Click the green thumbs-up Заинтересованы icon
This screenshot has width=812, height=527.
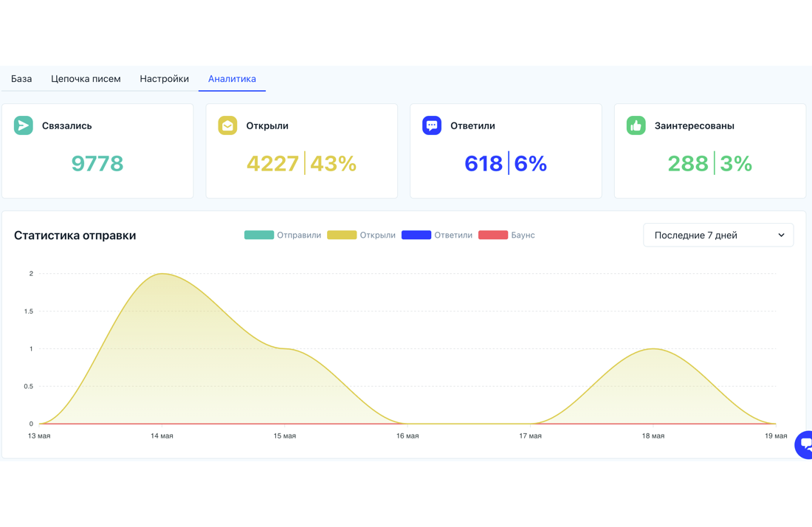click(636, 125)
